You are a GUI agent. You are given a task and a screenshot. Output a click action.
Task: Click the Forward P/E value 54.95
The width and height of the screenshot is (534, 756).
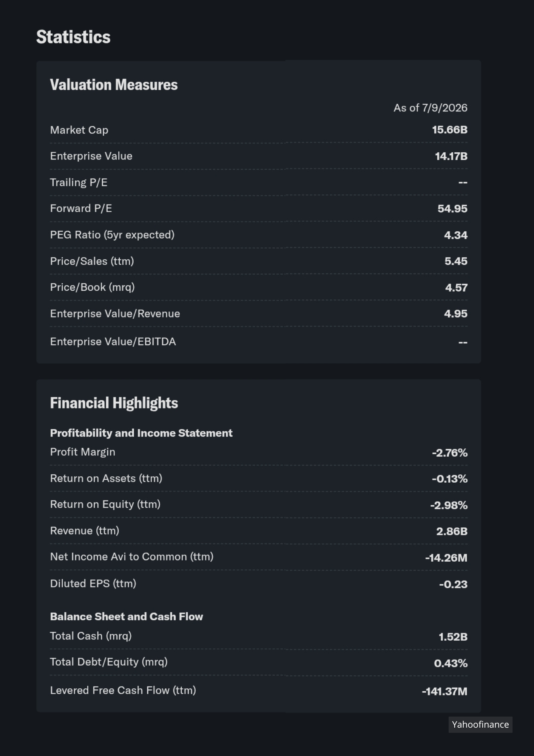click(x=452, y=209)
